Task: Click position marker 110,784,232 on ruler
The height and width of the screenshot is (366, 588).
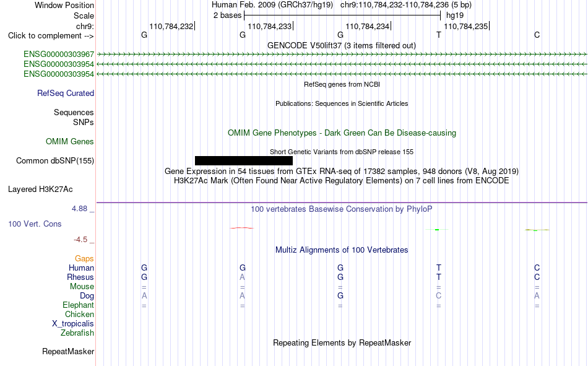Action: click(x=171, y=26)
